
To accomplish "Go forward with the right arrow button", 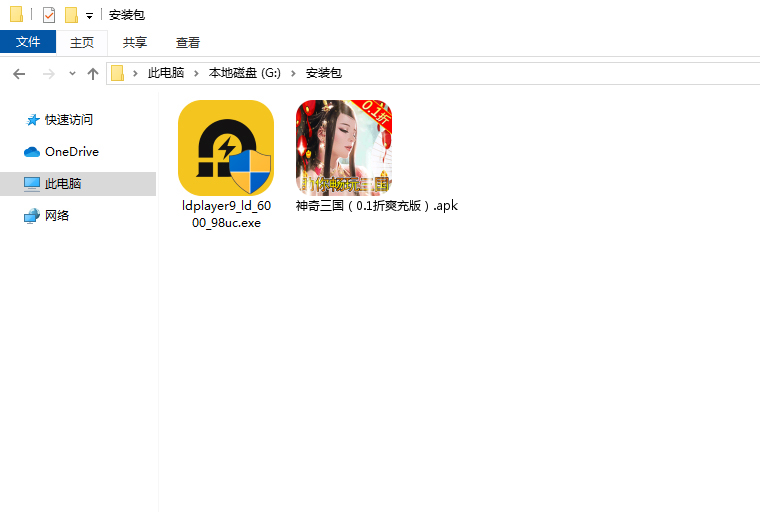I will [48, 74].
